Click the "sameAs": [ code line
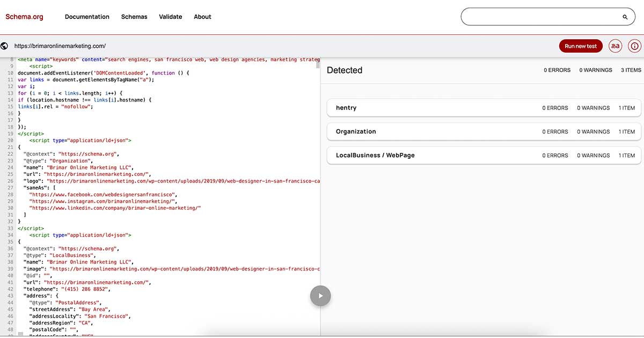Viewport: 644px width, 338px height. (x=40, y=187)
